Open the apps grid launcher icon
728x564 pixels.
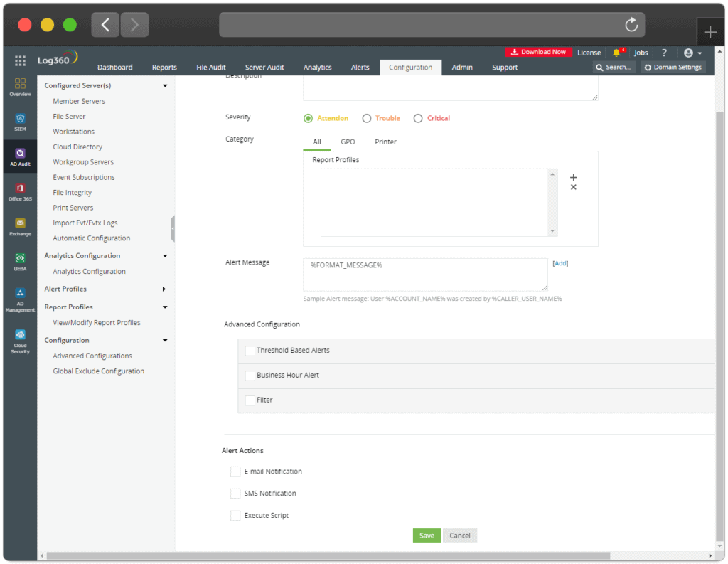point(20,60)
